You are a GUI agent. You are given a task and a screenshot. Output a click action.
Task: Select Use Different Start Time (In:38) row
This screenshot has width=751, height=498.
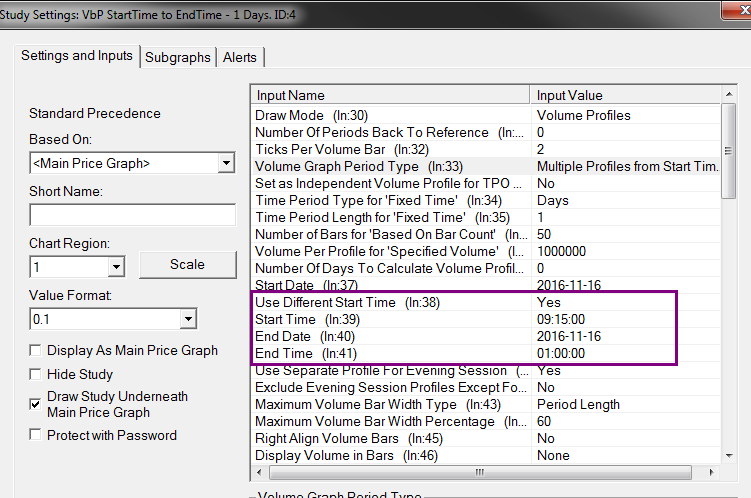click(486, 302)
